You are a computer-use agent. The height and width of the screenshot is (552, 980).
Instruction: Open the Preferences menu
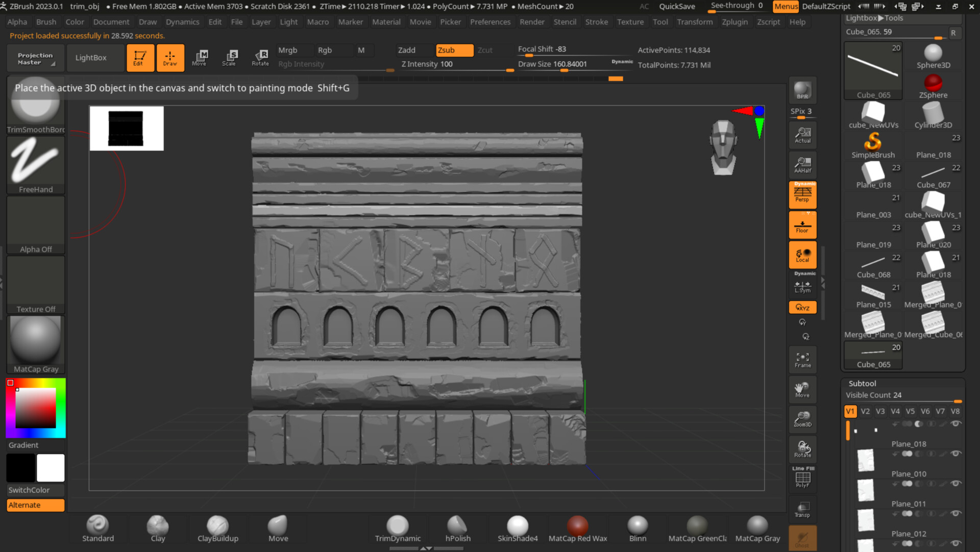[x=490, y=22]
